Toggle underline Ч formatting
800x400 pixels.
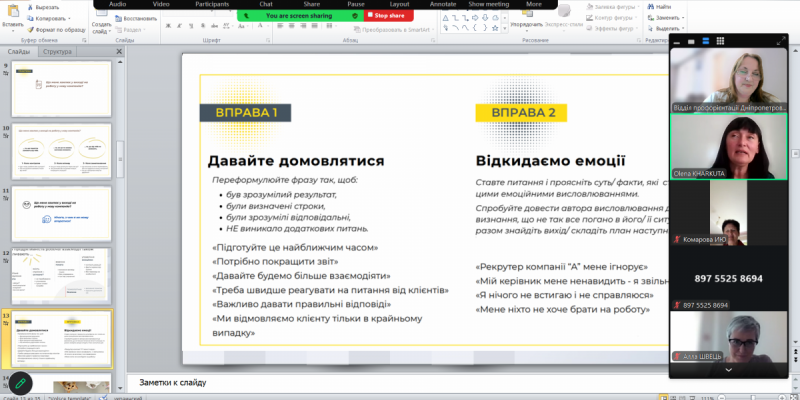tap(190, 26)
